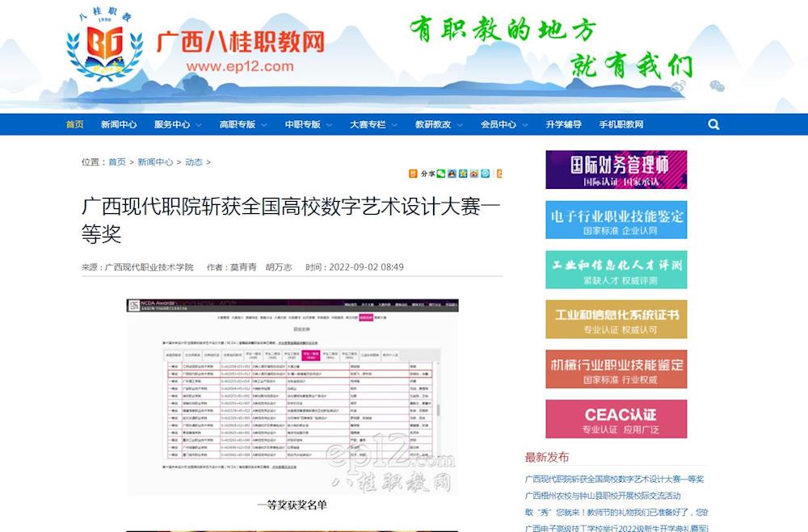Image resolution: width=808 pixels, height=532 pixels.
Task: Click the orange share icon before 分享
Action: click(413, 174)
